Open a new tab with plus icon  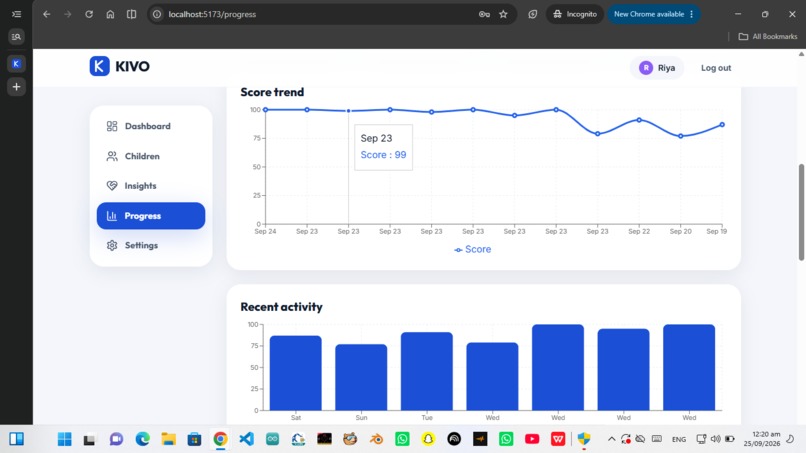click(x=16, y=86)
